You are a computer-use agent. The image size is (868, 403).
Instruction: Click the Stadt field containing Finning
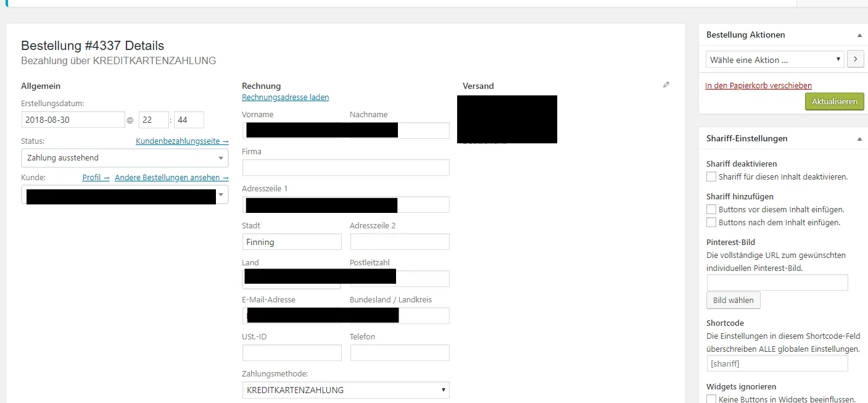pos(292,242)
